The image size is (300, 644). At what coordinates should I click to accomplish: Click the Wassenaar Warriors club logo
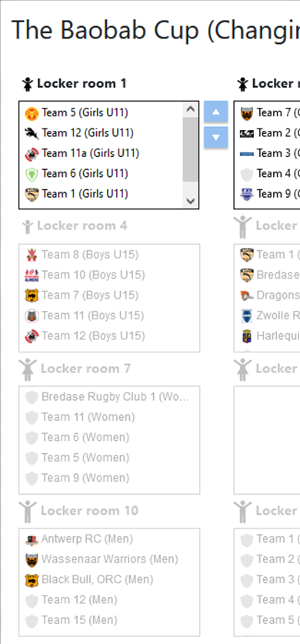(32, 559)
